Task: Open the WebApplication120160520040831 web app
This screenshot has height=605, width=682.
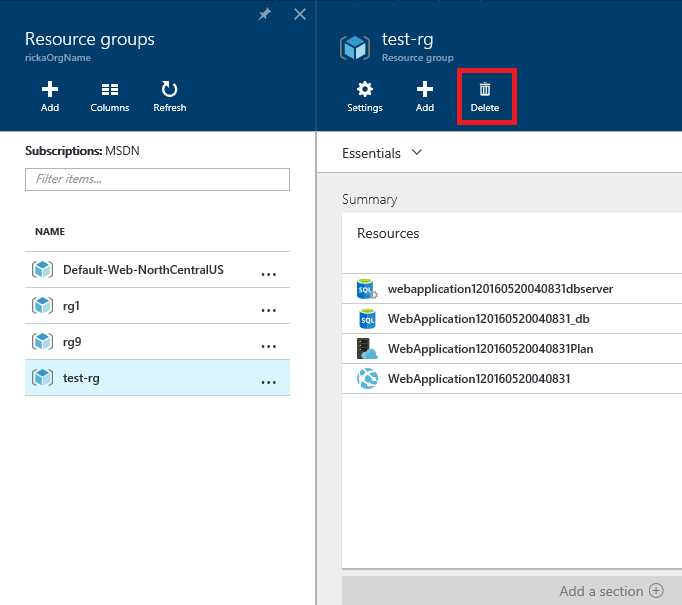Action: [x=512, y=379]
